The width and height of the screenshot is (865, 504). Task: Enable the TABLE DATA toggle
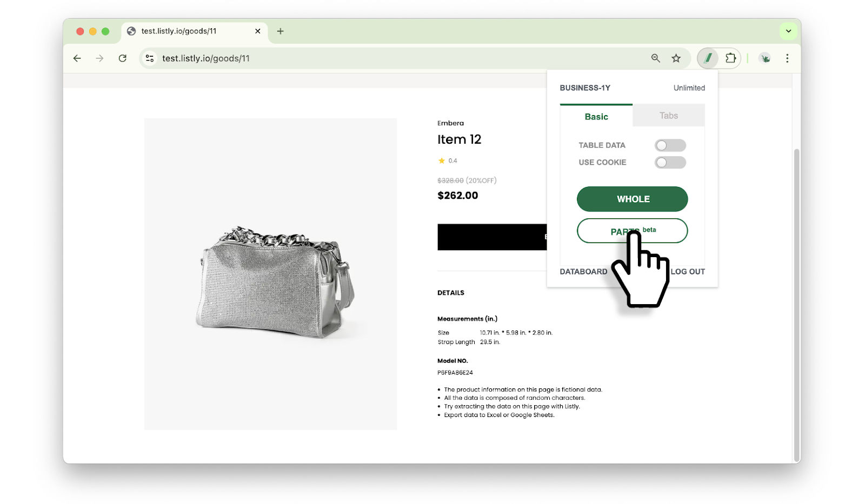(670, 145)
